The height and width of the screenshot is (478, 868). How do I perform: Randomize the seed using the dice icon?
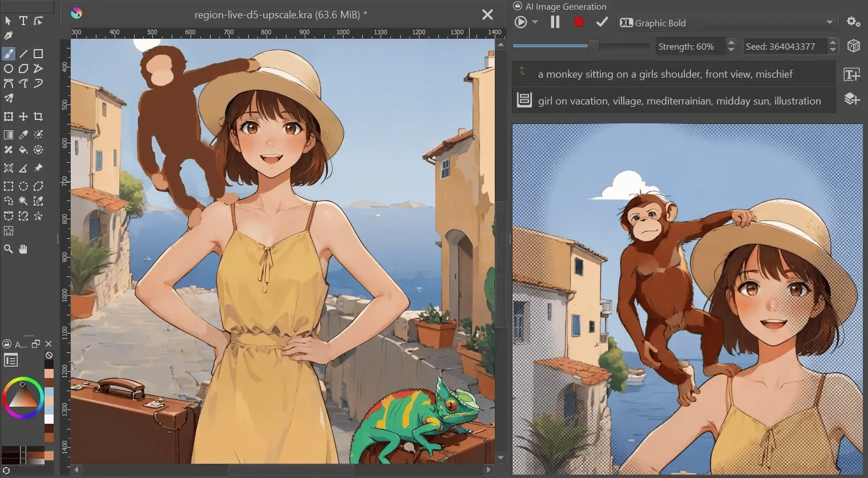pyautogui.click(x=854, y=46)
